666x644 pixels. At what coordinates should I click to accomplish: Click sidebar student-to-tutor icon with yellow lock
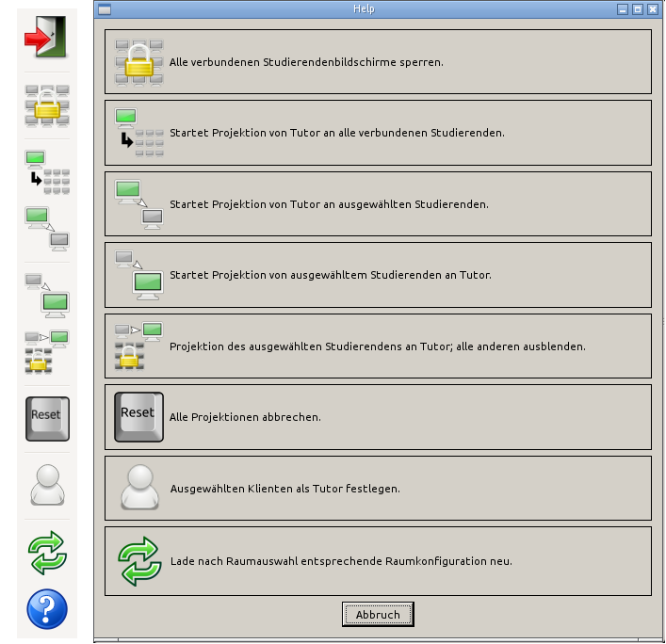(47, 350)
